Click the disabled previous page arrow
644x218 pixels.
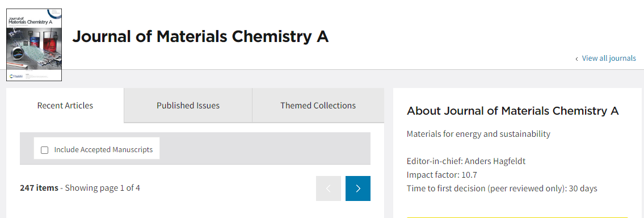(x=329, y=188)
